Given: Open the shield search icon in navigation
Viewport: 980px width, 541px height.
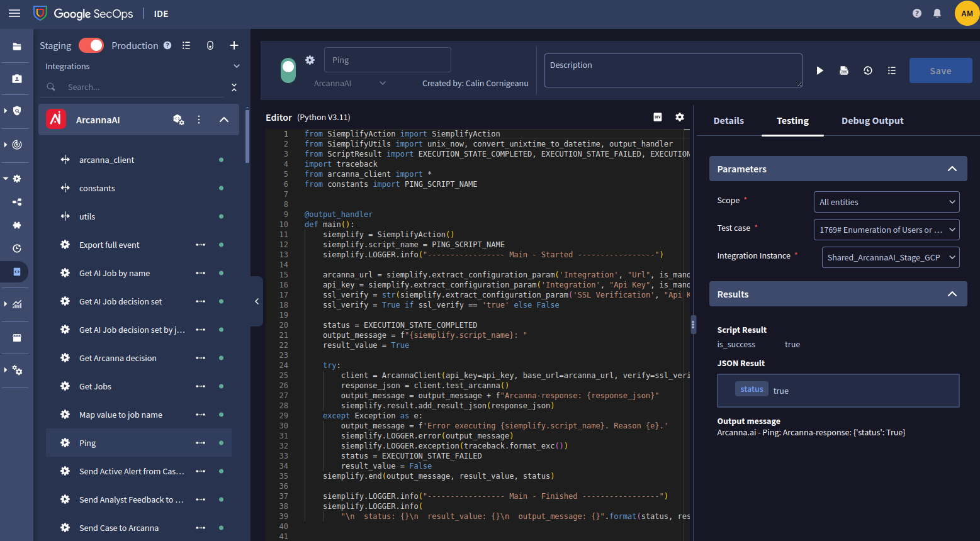Looking at the screenshot, I should click(x=17, y=111).
